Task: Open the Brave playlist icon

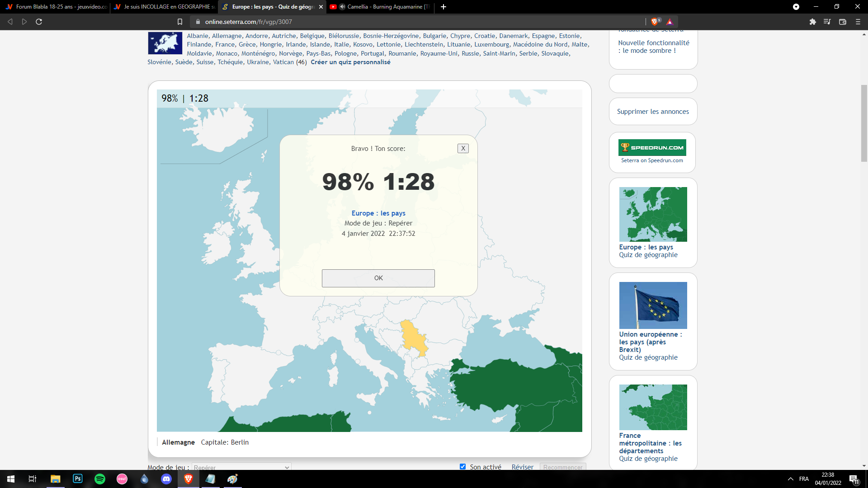Action: [827, 22]
